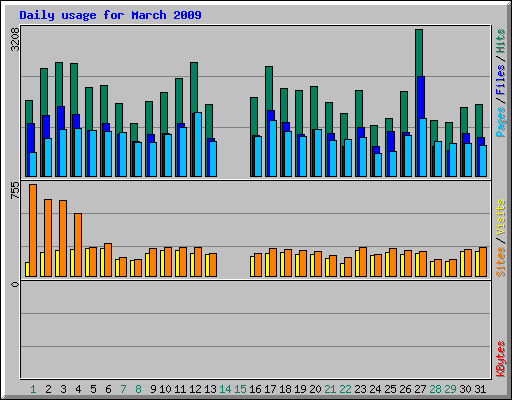Click green weekend day label 15
The height and width of the screenshot is (400, 512).
pos(240,389)
